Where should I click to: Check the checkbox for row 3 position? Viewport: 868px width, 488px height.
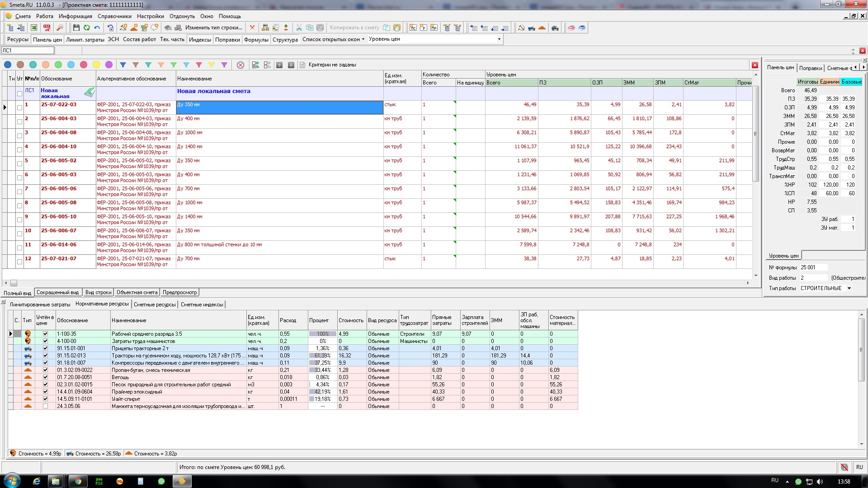coord(19,136)
